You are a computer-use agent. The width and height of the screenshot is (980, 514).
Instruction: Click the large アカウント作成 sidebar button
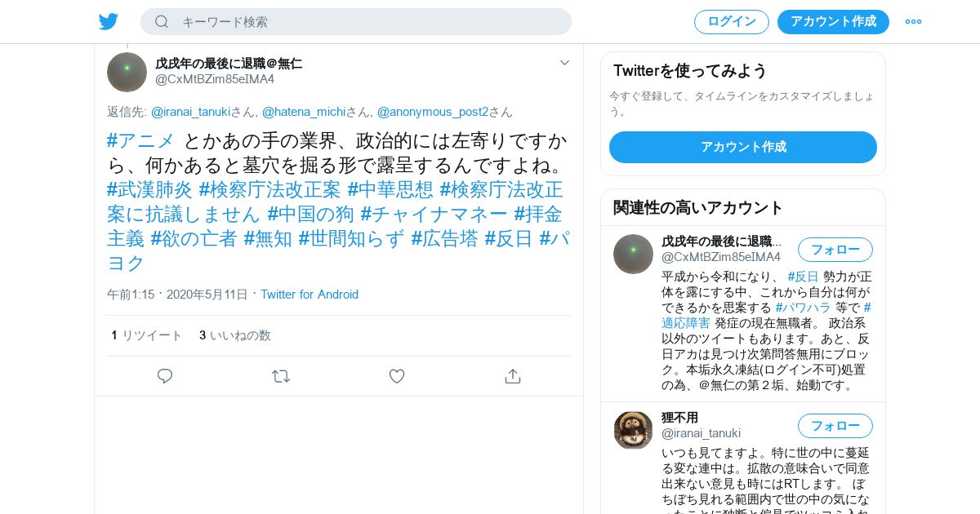click(x=743, y=147)
